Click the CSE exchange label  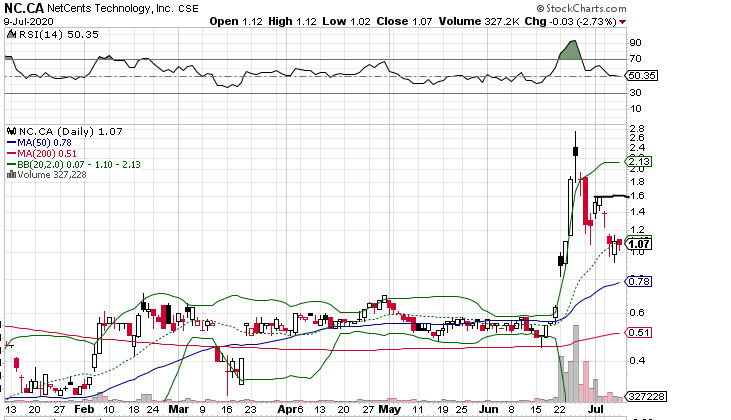pyautogui.click(x=188, y=9)
